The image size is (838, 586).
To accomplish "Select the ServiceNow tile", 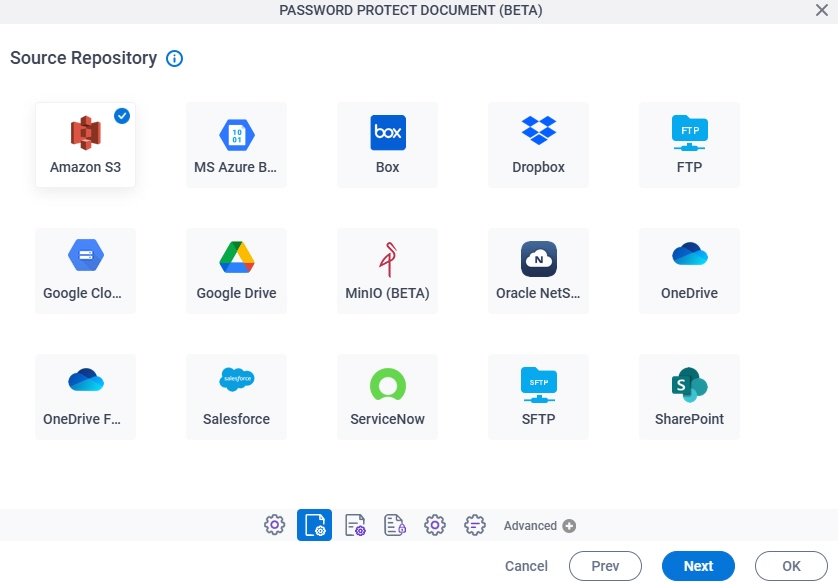I will (387, 397).
